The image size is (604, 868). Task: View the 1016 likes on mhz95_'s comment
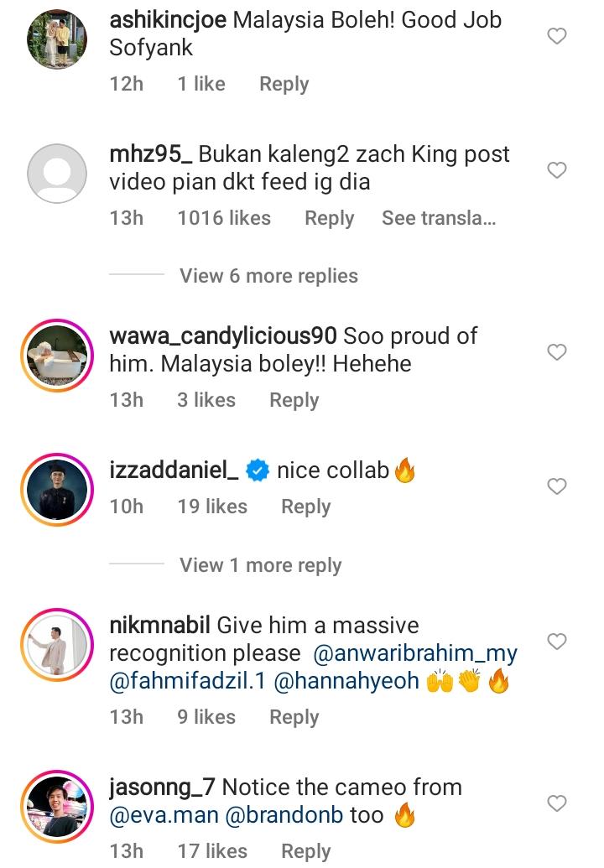[224, 219]
